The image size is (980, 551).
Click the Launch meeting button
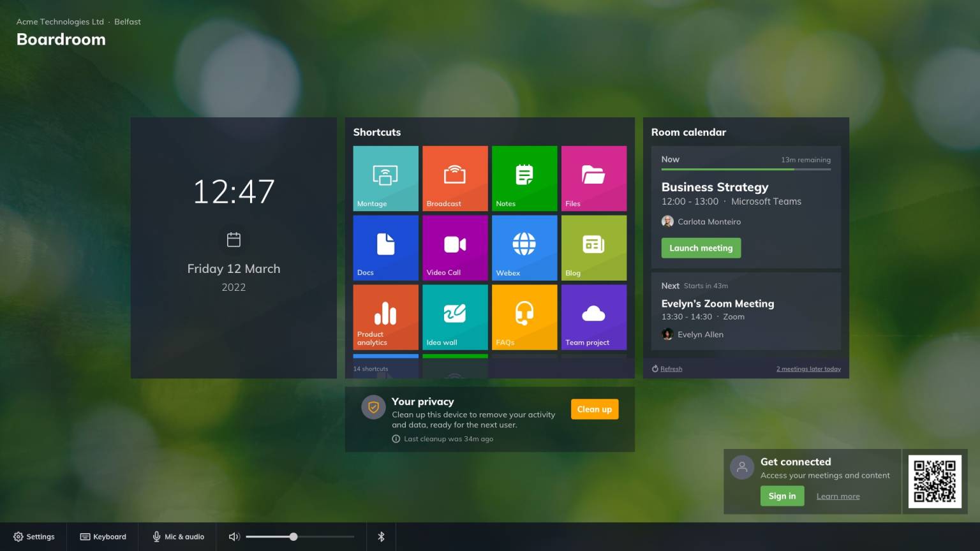click(x=701, y=248)
